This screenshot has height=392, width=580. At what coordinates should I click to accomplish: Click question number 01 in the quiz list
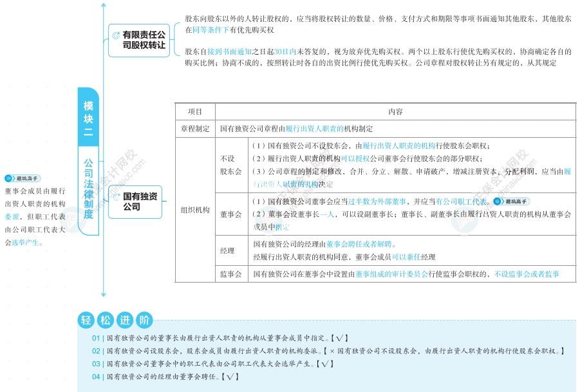pos(96,338)
